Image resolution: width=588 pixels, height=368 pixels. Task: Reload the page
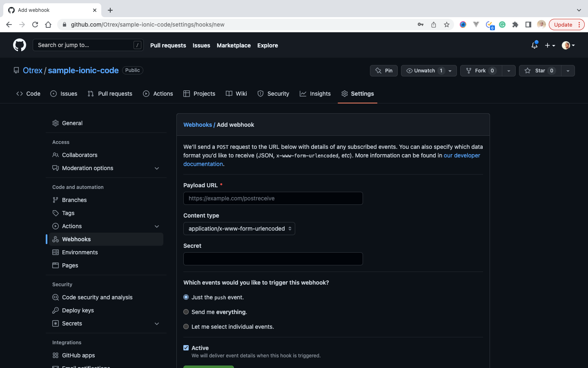[35, 25]
